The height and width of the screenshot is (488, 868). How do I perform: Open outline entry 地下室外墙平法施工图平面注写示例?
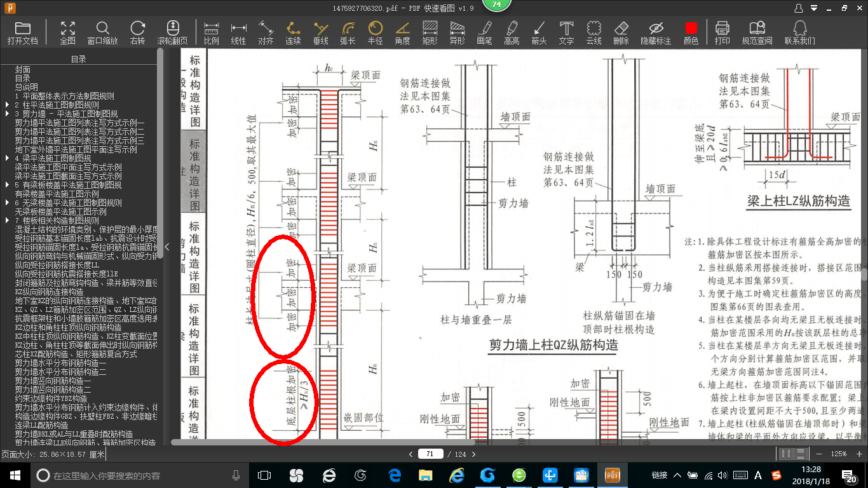[76, 150]
